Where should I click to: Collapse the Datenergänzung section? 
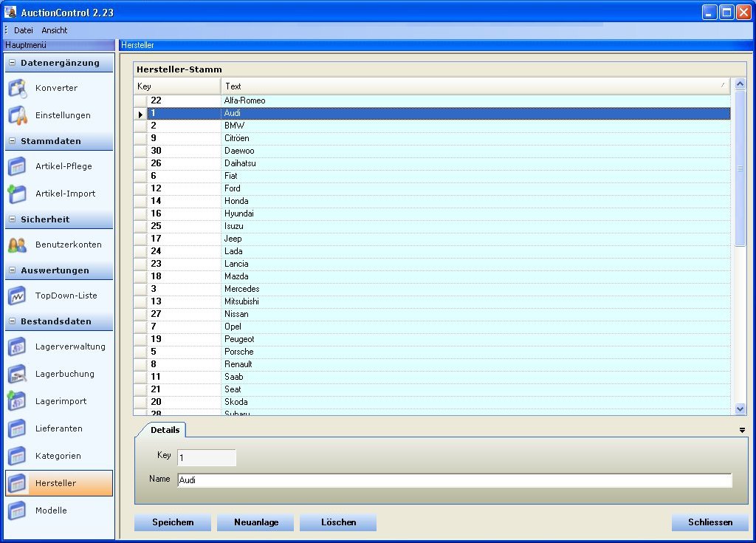coord(13,63)
